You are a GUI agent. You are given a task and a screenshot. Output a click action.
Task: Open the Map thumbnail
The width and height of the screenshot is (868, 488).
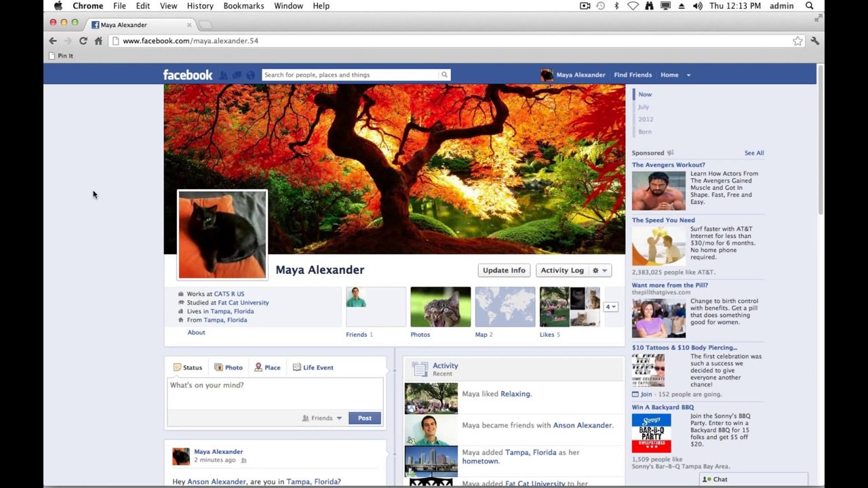pyautogui.click(x=505, y=307)
